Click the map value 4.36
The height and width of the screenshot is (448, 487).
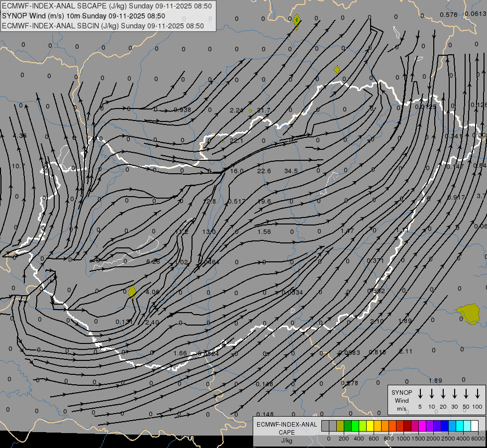[x=19, y=135]
